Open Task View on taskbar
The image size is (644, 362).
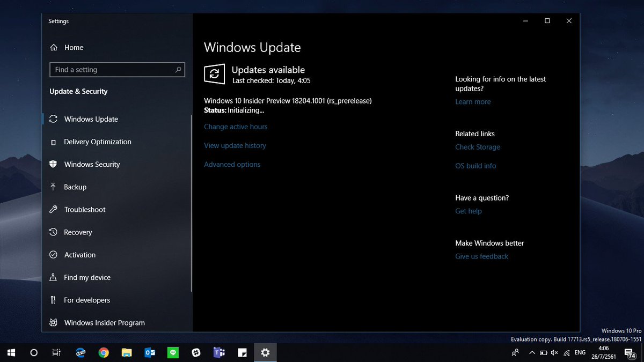click(56, 352)
